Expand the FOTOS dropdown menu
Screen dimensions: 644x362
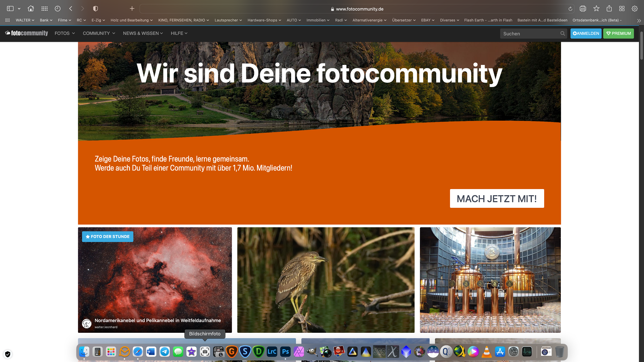tap(65, 33)
